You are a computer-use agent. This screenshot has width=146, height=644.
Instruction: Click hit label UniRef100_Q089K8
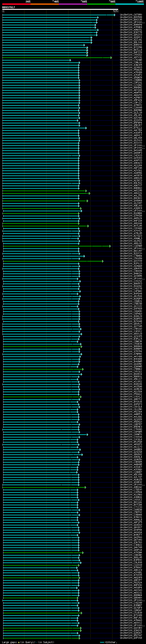click(131, 201)
